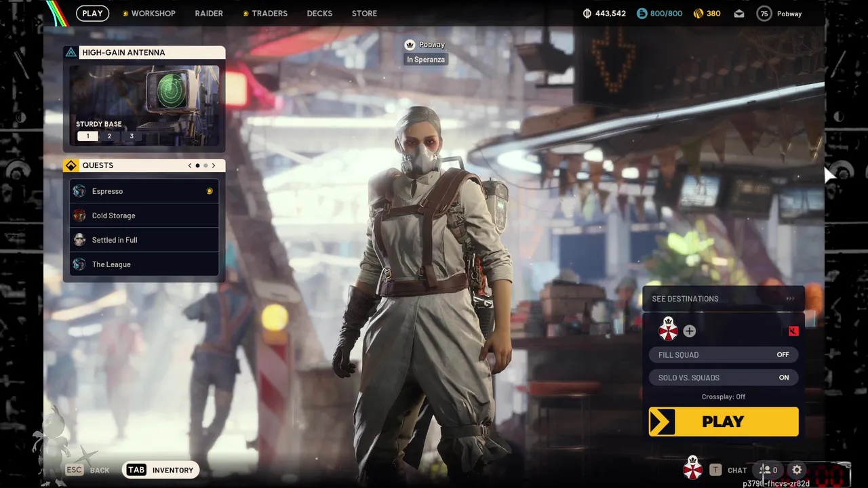
Task: Open the PLAY tab
Action: 92,14
